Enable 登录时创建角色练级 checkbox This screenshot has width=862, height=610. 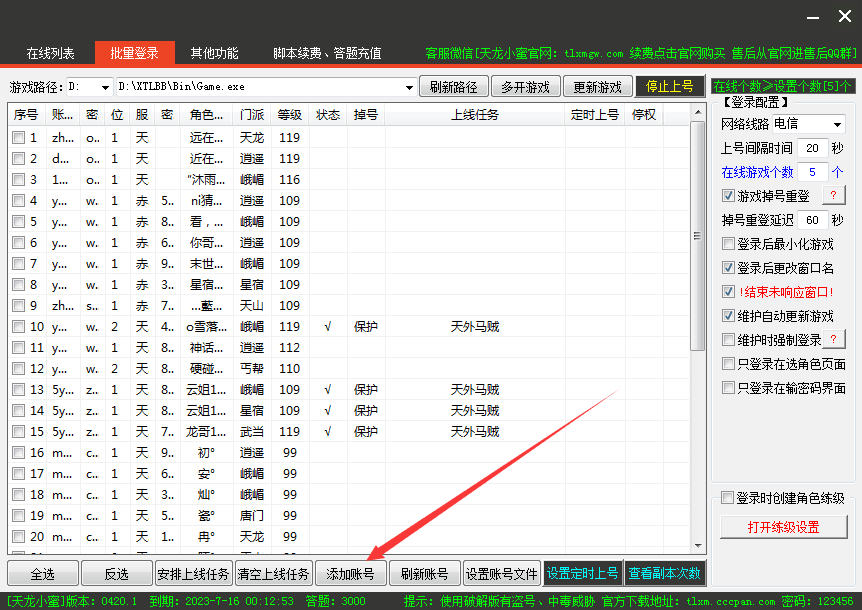pos(727,498)
